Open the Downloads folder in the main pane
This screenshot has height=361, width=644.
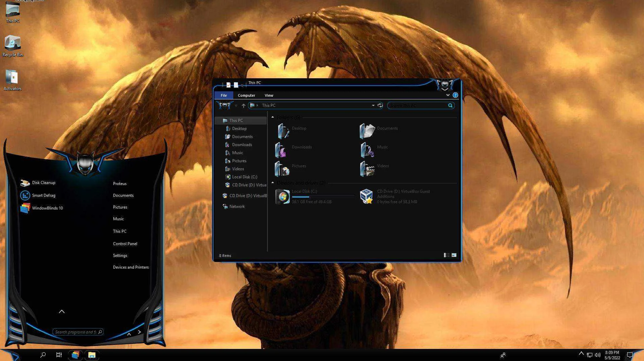(x=293, y=150)
